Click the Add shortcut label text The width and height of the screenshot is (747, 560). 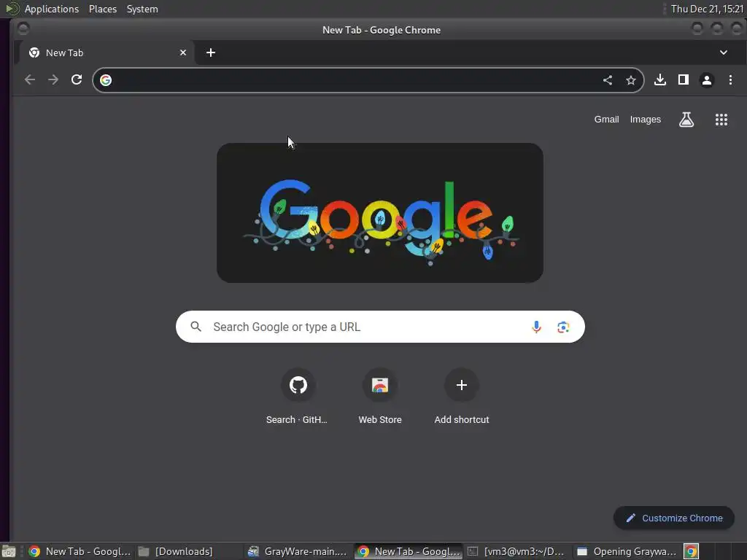point(461,419)
